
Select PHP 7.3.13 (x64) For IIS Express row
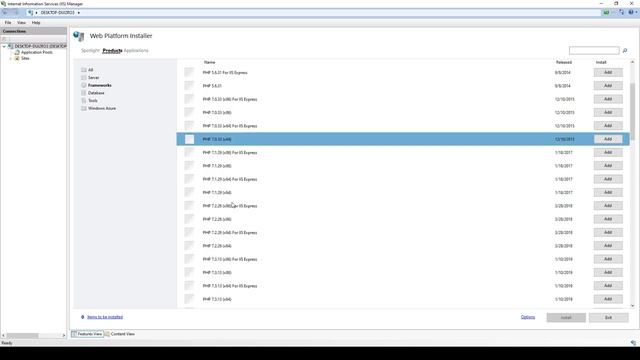tap(403, 286)
